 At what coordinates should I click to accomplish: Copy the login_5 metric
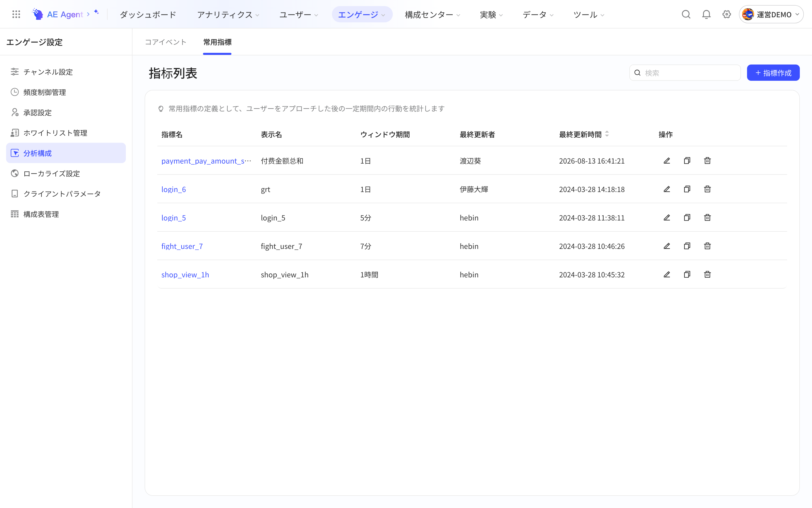687,217
